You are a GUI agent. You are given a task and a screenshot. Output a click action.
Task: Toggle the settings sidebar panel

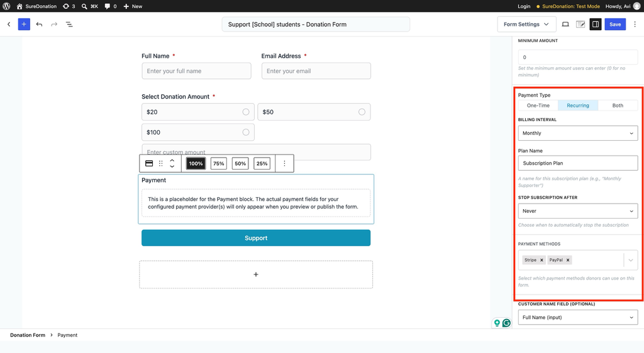coord(596,24)
